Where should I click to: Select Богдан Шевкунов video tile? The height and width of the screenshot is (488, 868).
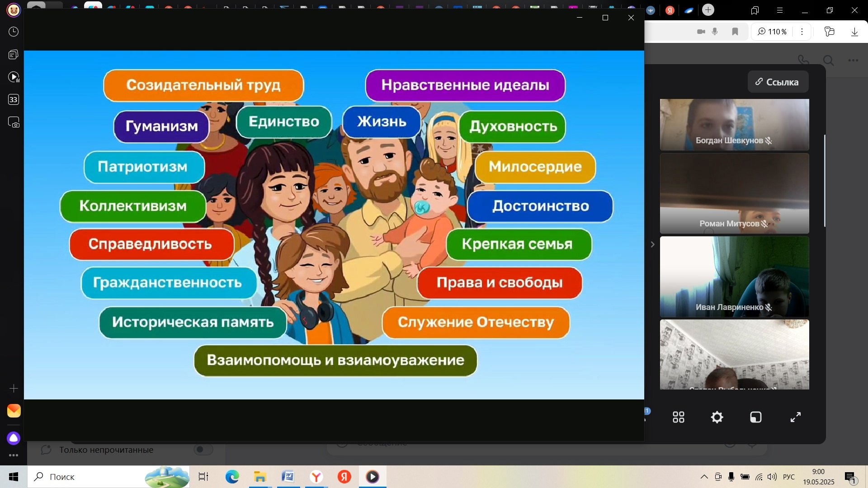click(x=734, y=124)
